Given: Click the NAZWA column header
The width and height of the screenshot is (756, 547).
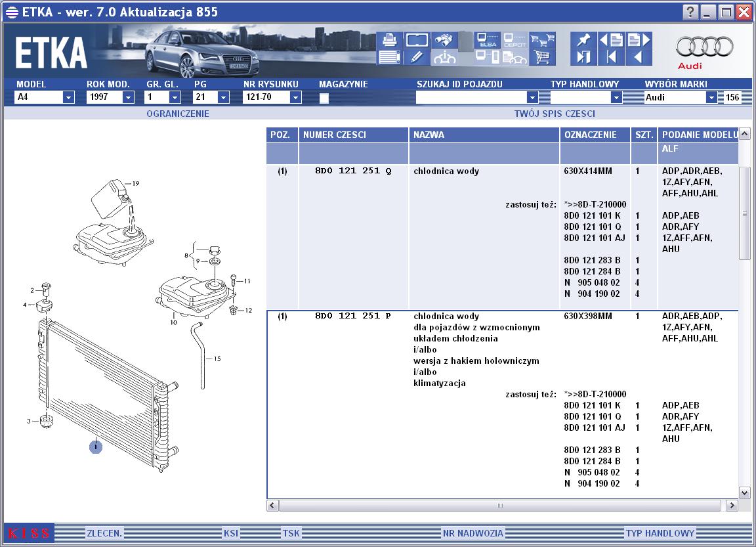Looking at the screenshot, I should coord(484,135).
